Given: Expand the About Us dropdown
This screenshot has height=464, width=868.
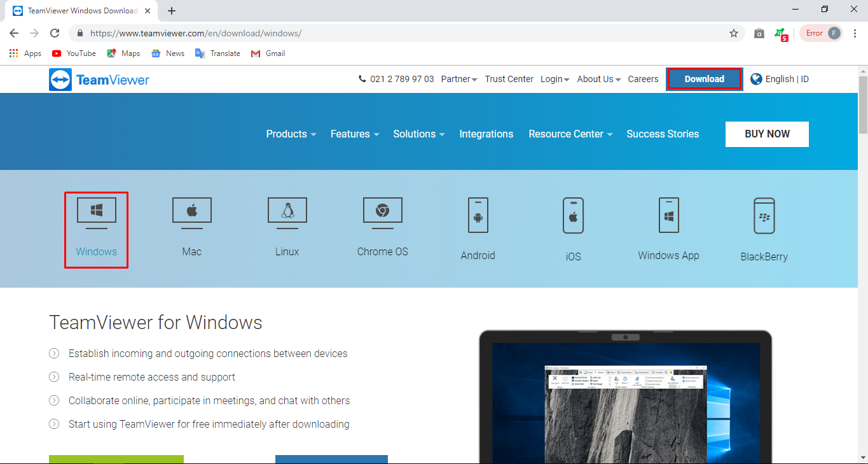Looking at the screenshot, I should [599, 79].
